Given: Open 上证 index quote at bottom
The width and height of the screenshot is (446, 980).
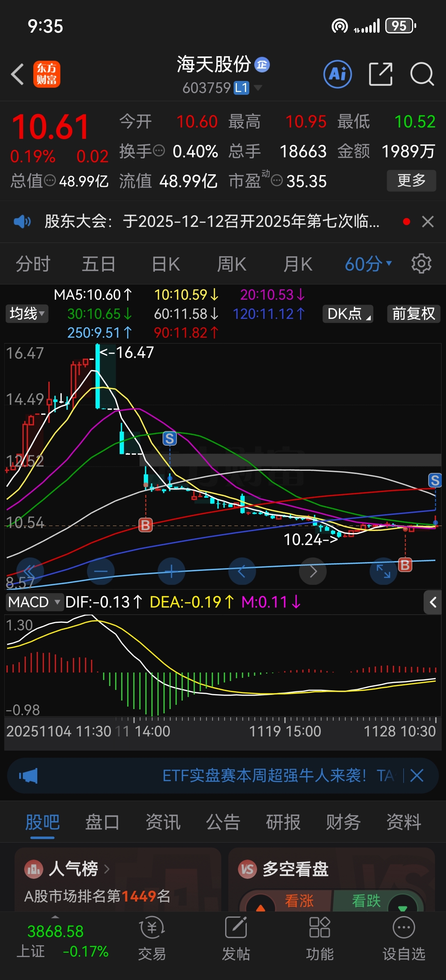Looking at the screenshot, I should tap(62, 942).
